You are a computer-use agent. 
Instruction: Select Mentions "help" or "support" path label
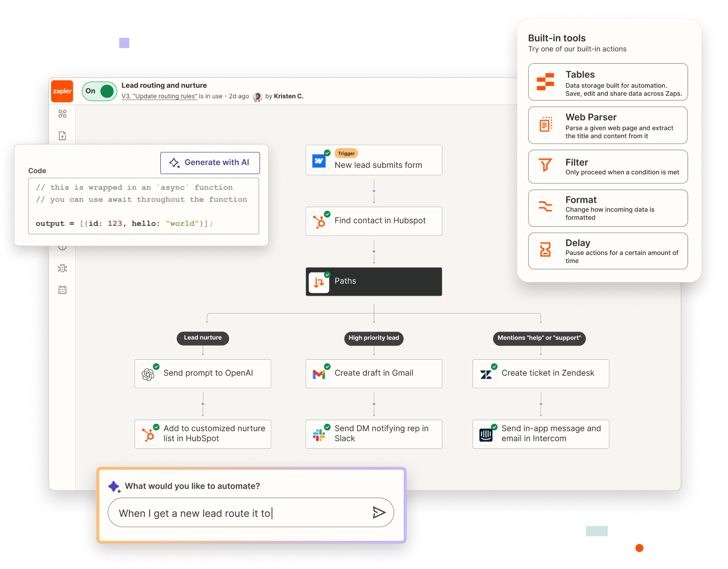coord(539,338)
